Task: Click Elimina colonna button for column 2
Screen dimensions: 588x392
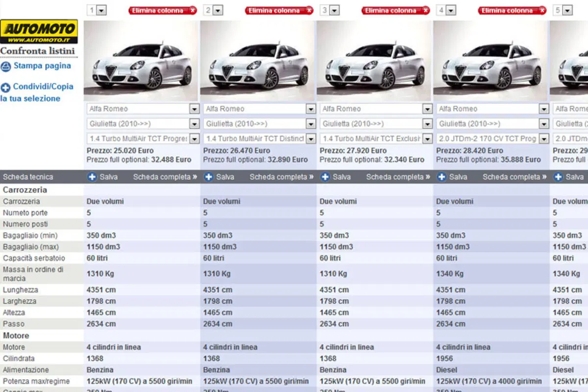Action: tap(279, 10)
